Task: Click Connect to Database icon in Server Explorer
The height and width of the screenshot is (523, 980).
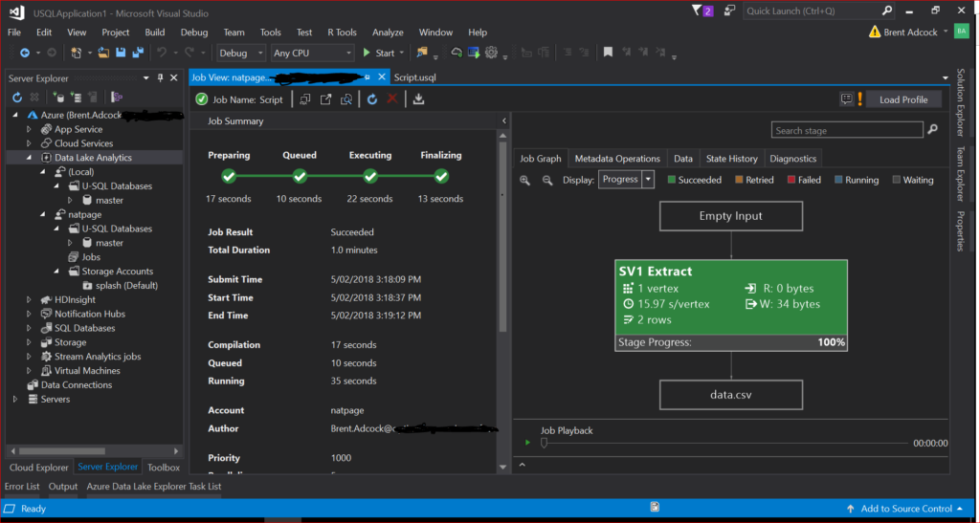Action: (x=57, y=98)
